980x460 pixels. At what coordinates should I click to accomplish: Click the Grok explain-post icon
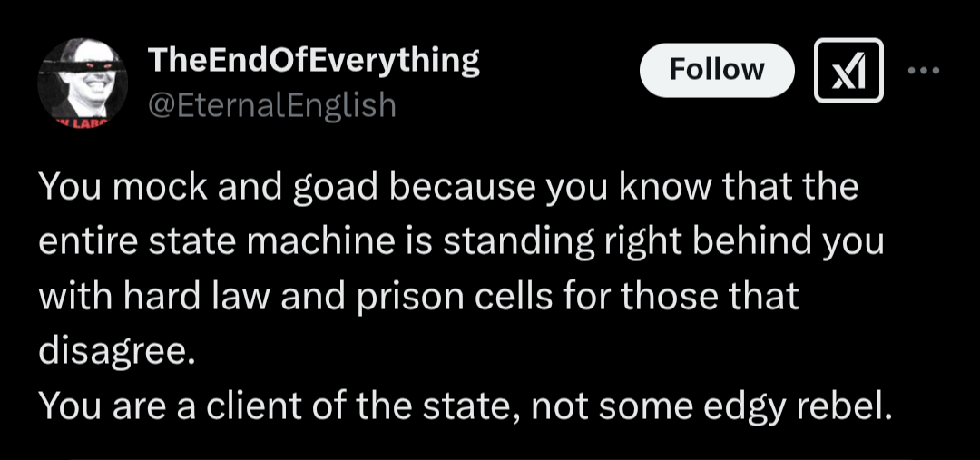pyautogui.click(x=848, y=70)
